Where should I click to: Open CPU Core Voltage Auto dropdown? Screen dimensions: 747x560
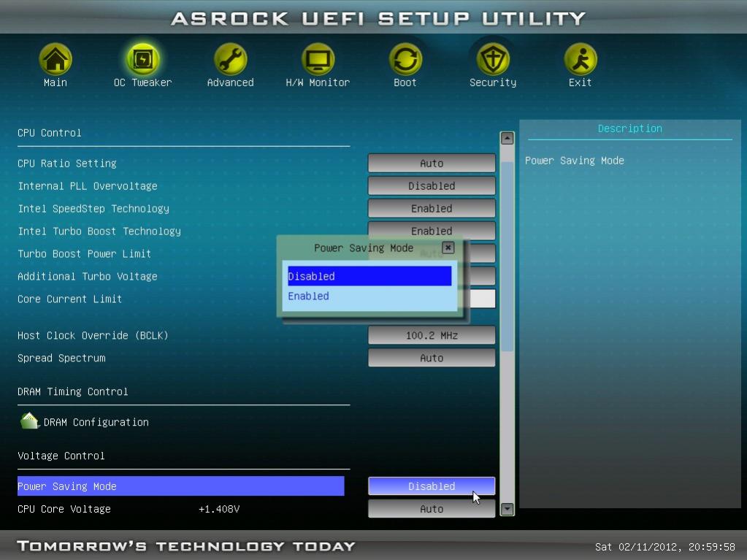pos(432,509)
